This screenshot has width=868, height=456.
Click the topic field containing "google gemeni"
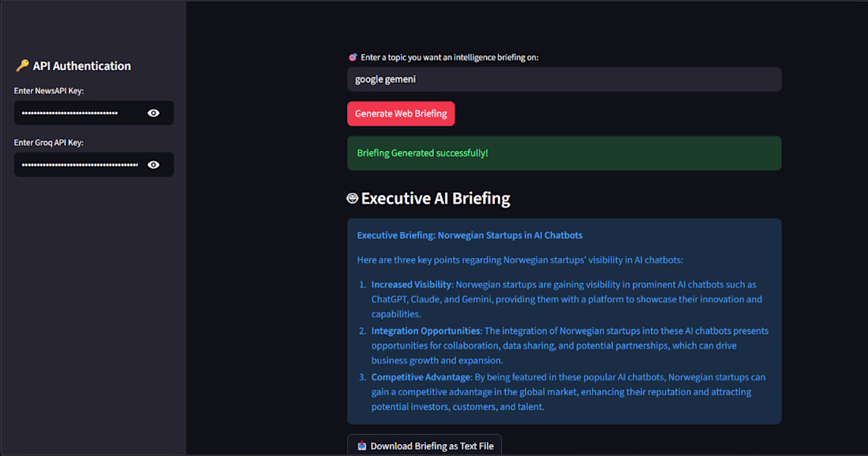(564, 79)
